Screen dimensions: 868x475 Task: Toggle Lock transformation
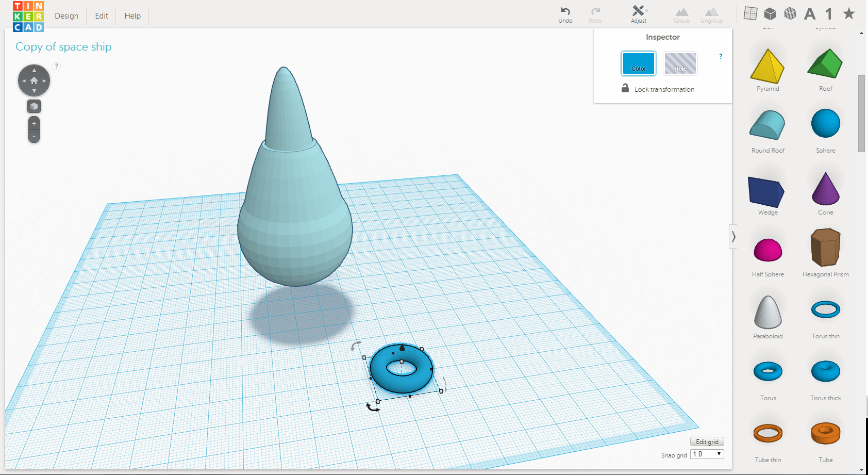(658, 89)
